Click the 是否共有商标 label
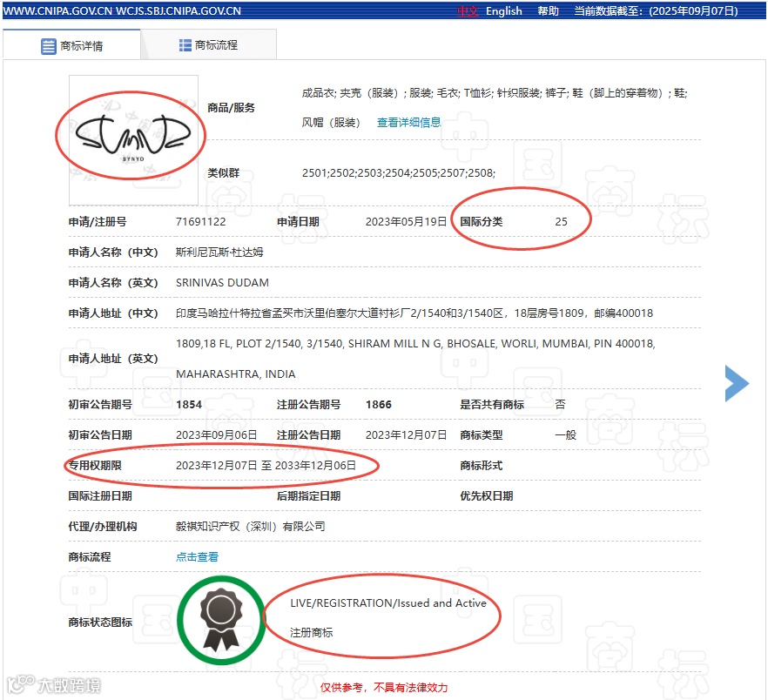The image size is (768, 700). coord(492,405)
